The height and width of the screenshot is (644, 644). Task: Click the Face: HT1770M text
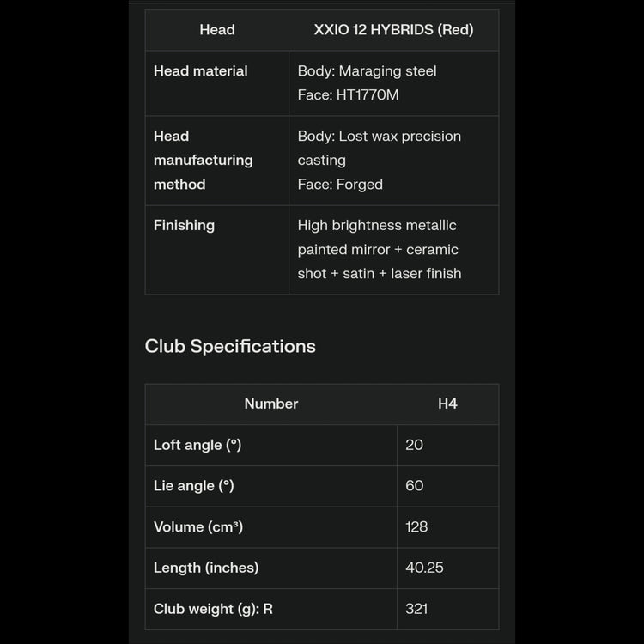tap(348, 95)
